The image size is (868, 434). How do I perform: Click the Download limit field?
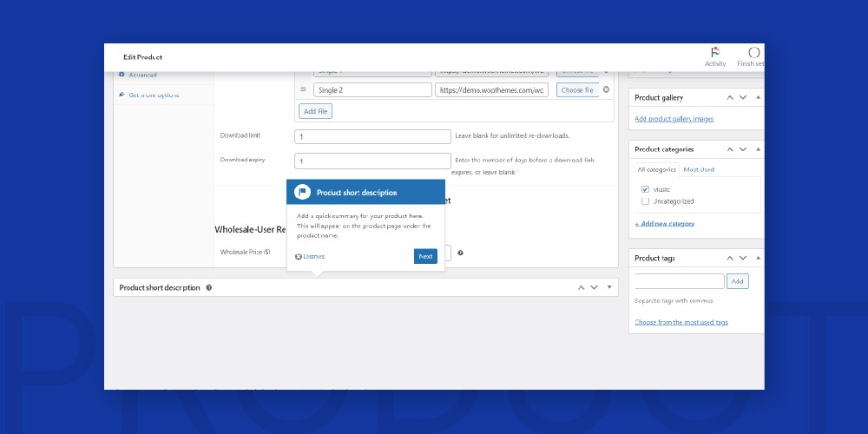click(x=372, y=137)
